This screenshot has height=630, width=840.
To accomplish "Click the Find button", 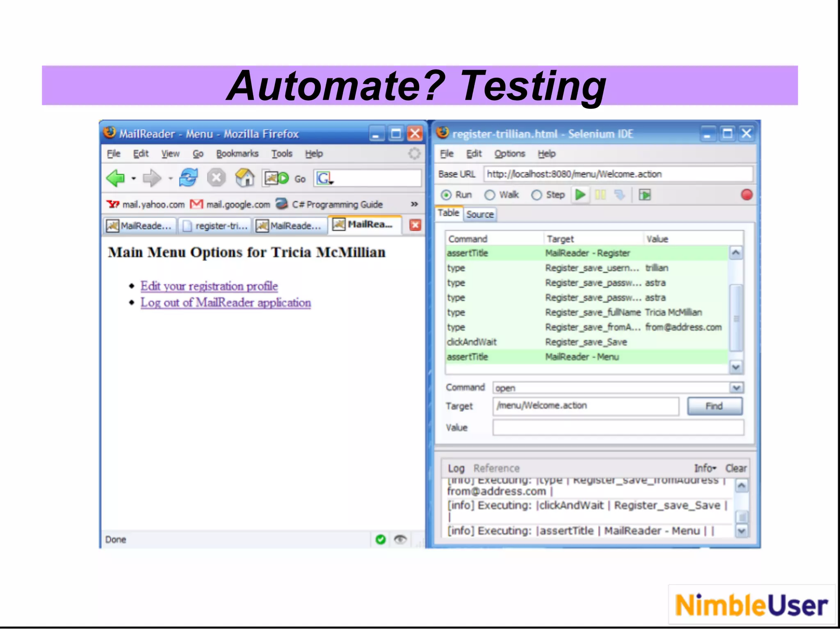I will 714,406.
